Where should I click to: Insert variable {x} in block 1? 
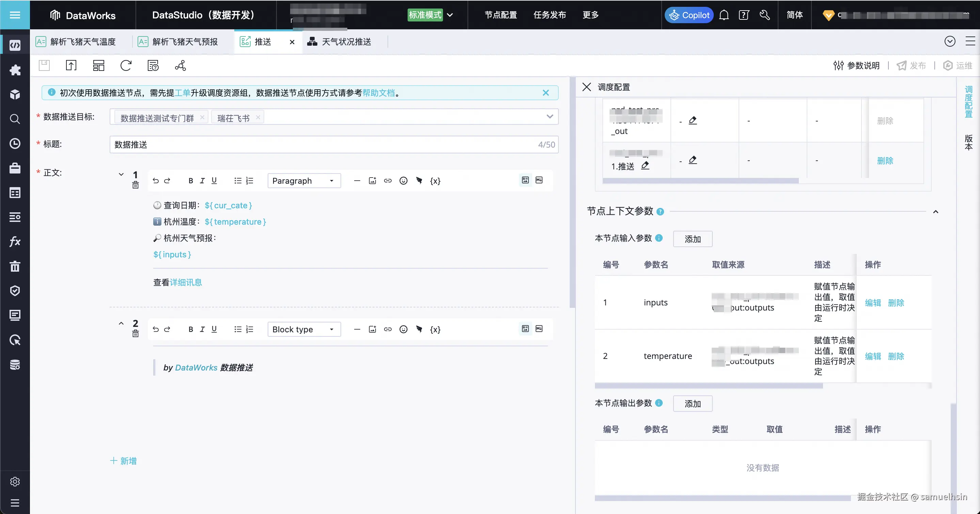435,181
